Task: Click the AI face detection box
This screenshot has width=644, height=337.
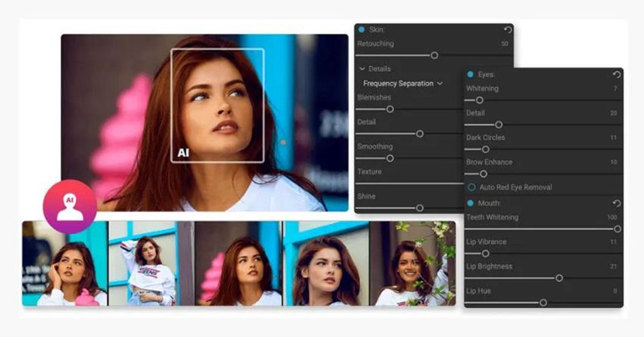Action: [217, 105]
